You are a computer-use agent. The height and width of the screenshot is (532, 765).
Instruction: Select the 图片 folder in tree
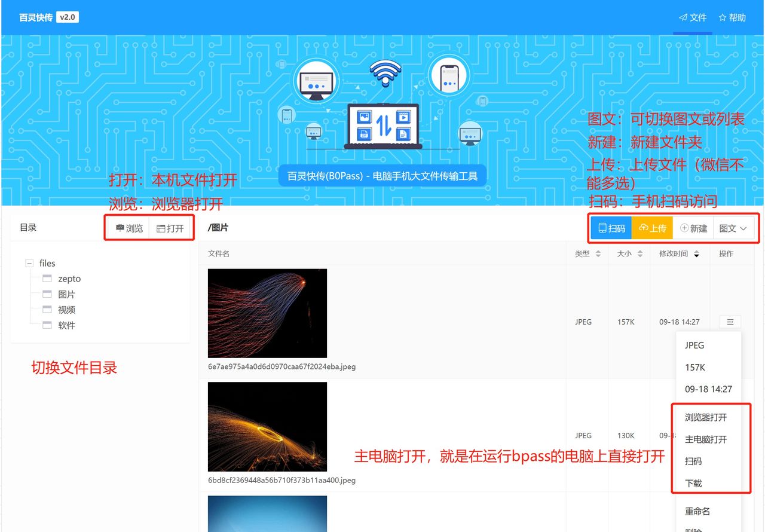(x=66, y=295)
